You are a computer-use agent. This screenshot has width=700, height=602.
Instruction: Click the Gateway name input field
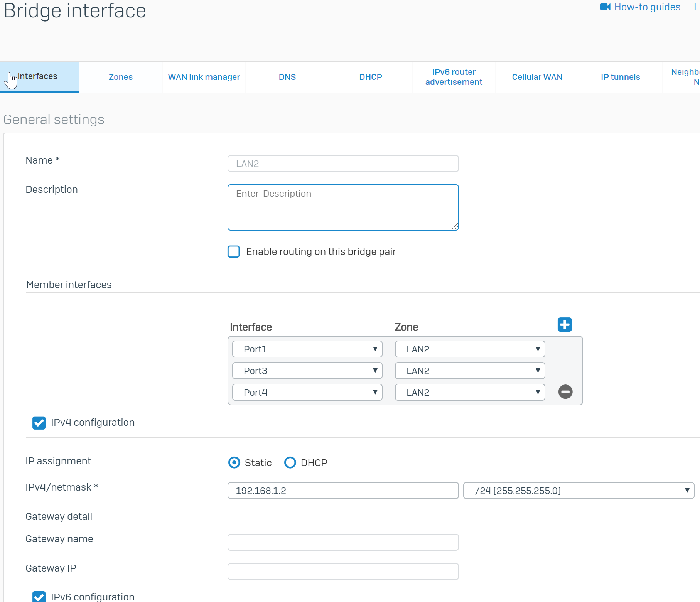(343, 542)
